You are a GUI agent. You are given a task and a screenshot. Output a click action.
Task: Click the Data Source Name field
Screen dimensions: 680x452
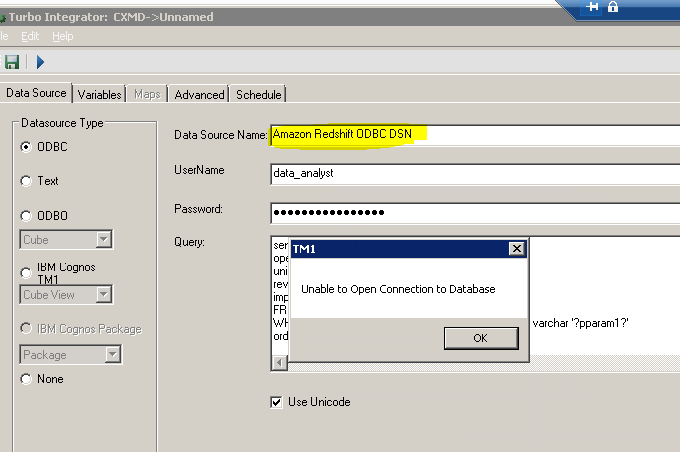(475, 135)
